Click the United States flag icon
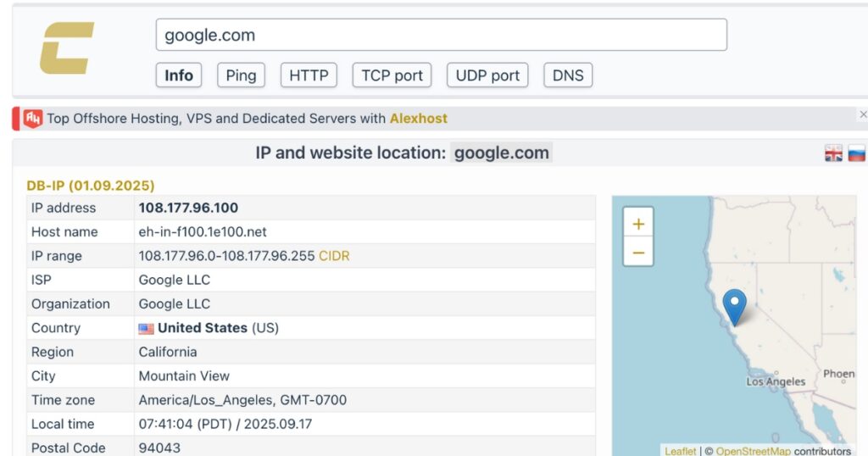This screenshot has width=868, height=456. pyautogui.click(x=146, y=329)
